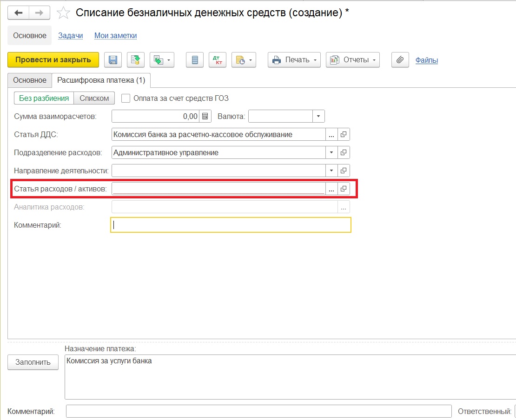Add document to favorites with the star
This screenshot has width=516, height=420.
pos(63,13)
